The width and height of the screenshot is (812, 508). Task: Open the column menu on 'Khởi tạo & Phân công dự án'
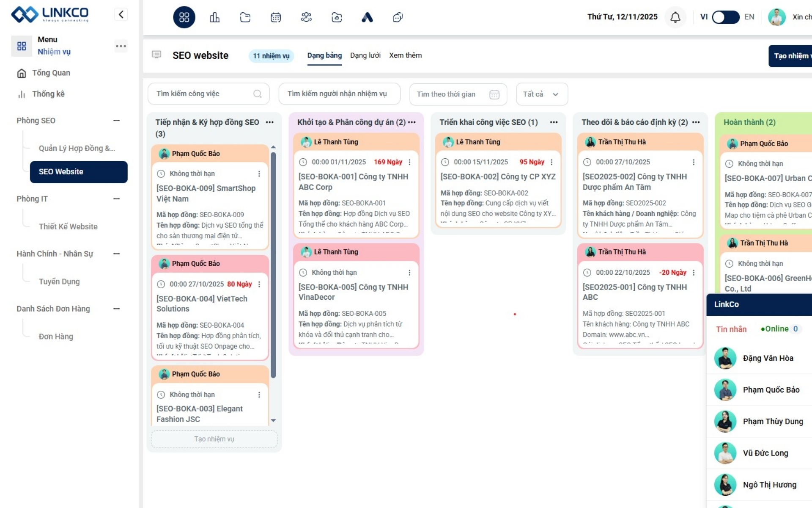412,122
